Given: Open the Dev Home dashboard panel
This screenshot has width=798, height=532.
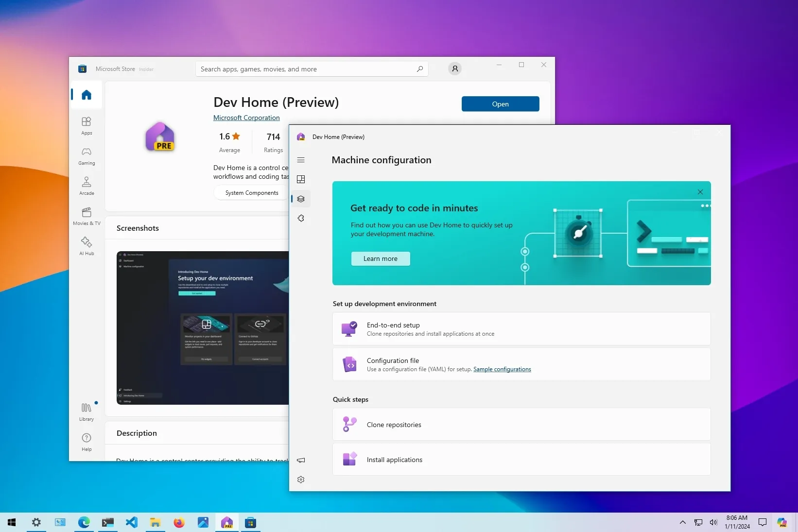Looking at the screenshot, I should tap(301, 179).
